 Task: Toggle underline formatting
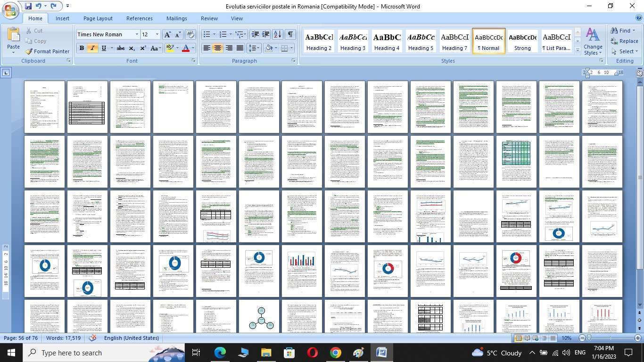coord(103,48)
